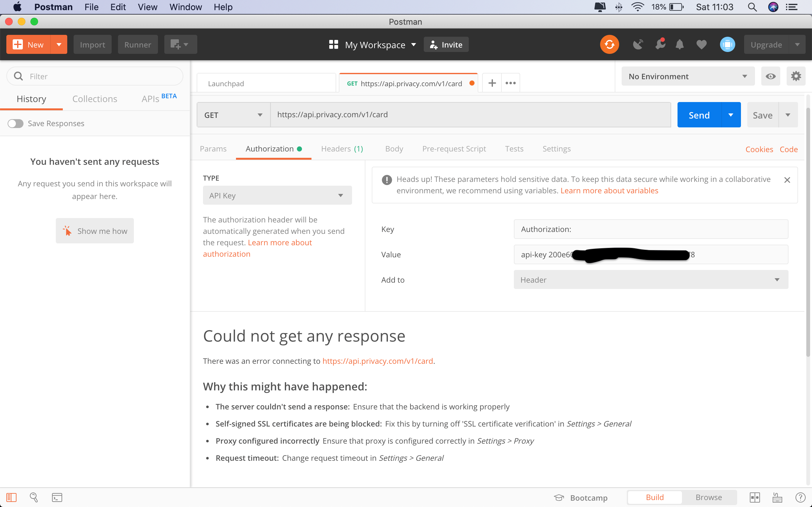Open the sync status icon

coord(609,44)
